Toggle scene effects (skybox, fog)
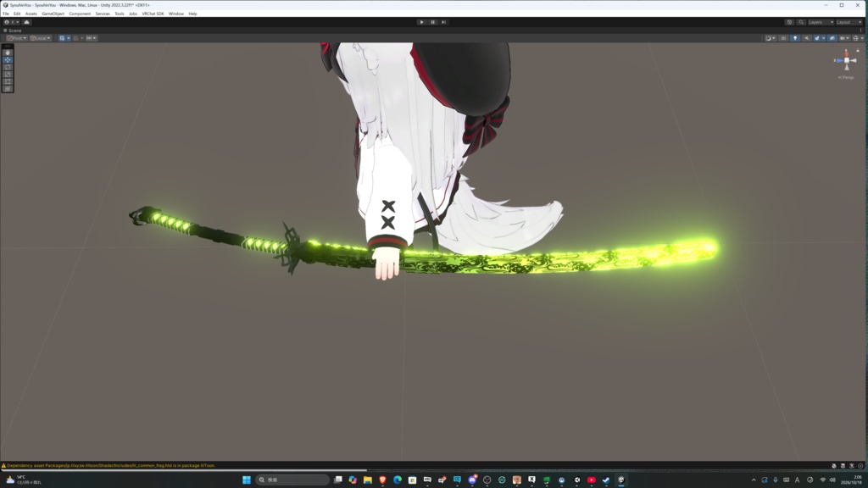This screenshot has height=488, width=868. [817, 38]
